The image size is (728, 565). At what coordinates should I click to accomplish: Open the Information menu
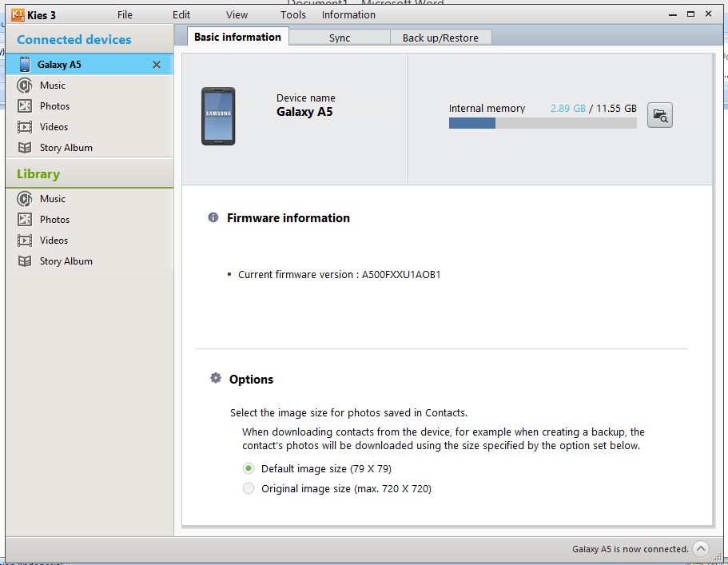tap(348, 14)
